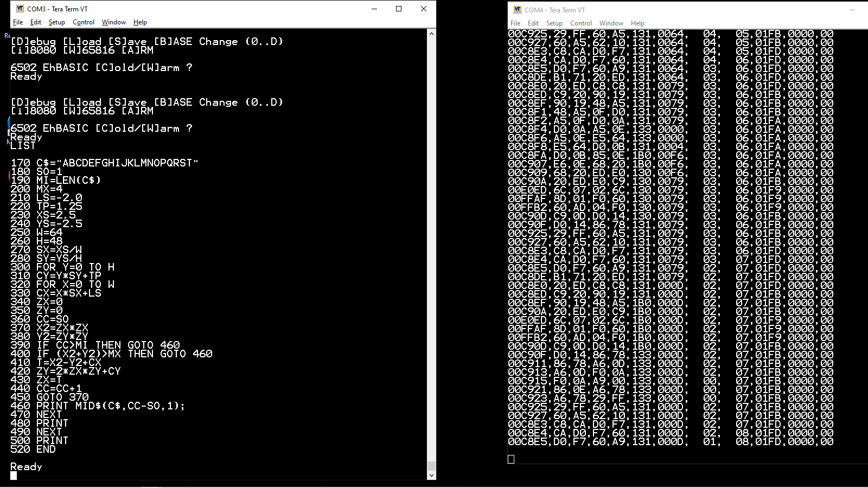Click scroll up arrow in COM3 terminal
The height and width of the screenshot is (488, 868).
click(x=431, y=34)
